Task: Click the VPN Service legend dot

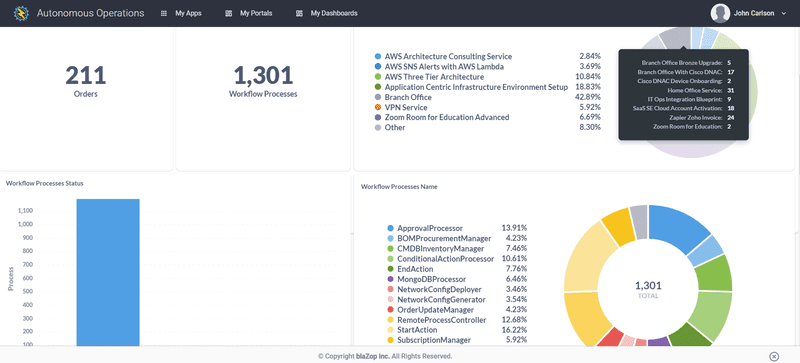Action: pos(378,108)
